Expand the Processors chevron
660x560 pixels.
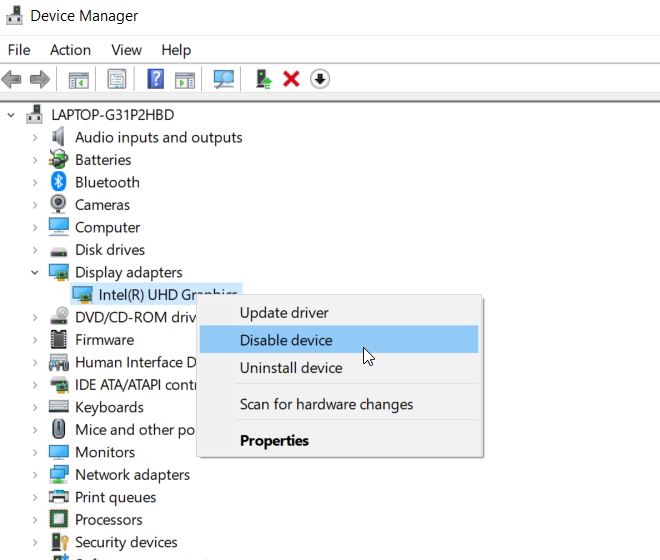tap(35, 520)
